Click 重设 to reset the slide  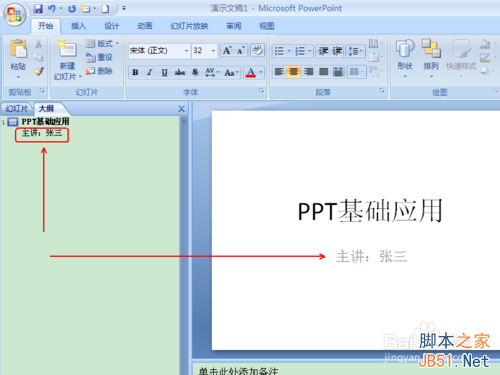point(99,57)
